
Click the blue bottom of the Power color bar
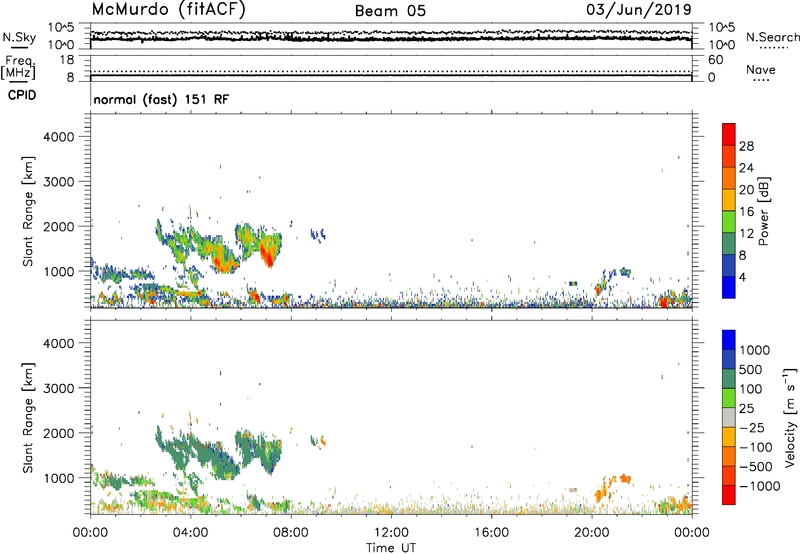[729, 287]
